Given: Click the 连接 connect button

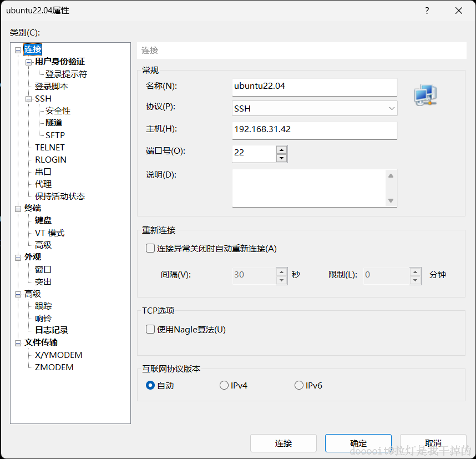Looking at the screenshot, I should 283,443.
